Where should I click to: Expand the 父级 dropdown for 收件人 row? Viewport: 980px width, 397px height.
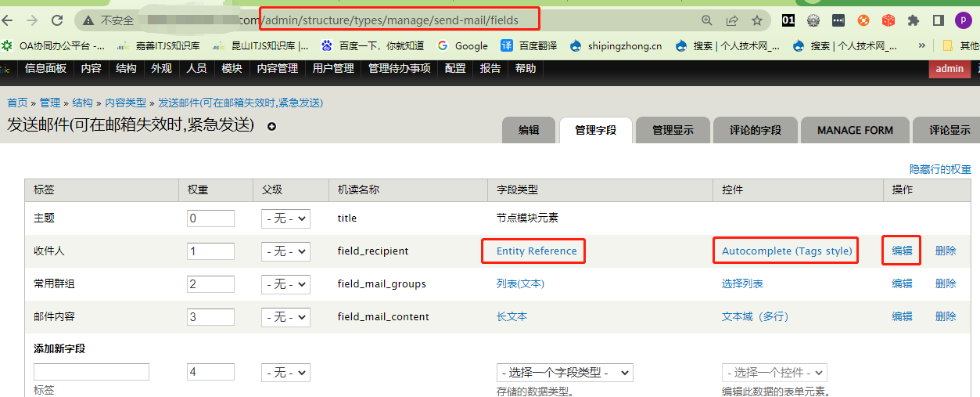285,251
